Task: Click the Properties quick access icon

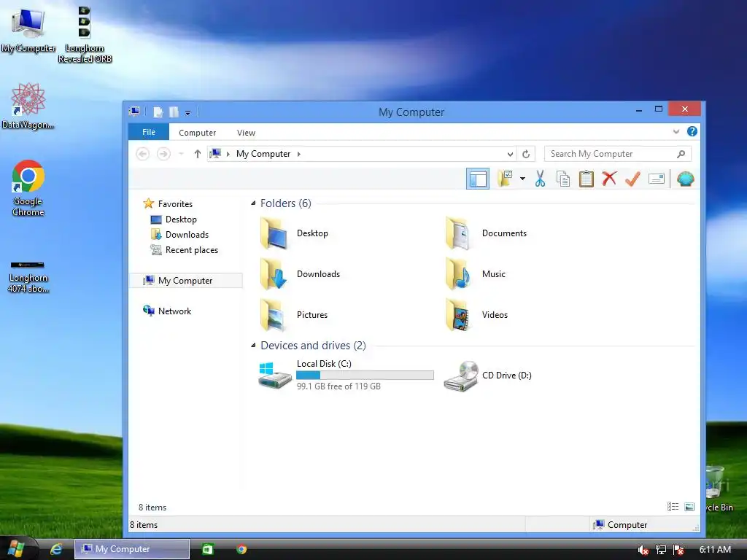Action: click(158, 112)
